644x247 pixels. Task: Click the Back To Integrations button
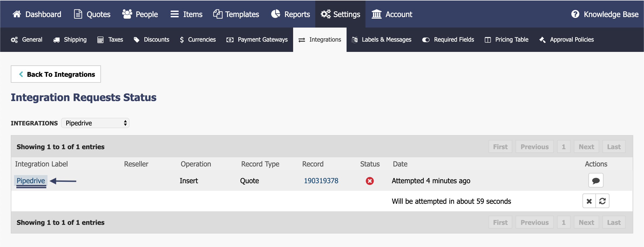[56, 74]
